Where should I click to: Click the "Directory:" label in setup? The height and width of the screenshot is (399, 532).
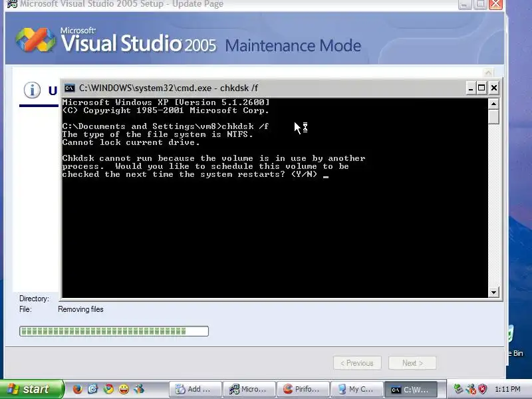coord(35,299)
